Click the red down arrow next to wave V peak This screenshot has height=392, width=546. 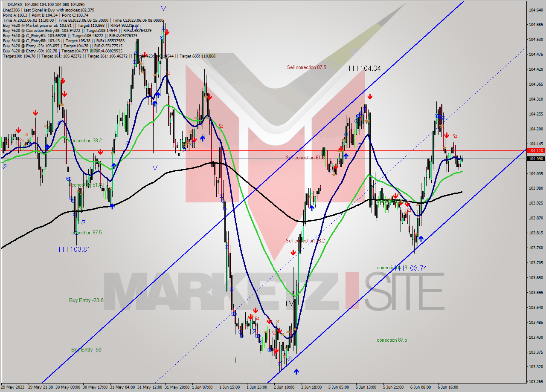(x=167, y=32)
